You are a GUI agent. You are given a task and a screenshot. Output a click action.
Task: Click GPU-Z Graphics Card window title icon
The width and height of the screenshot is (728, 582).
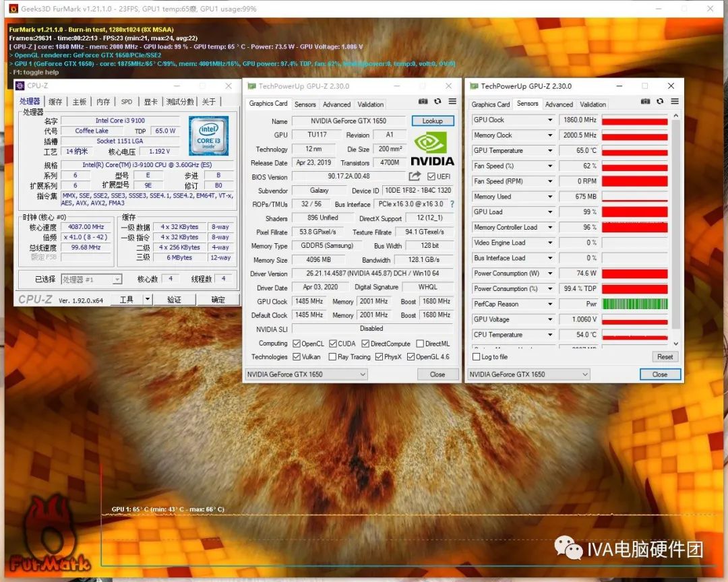click(251, 86)
